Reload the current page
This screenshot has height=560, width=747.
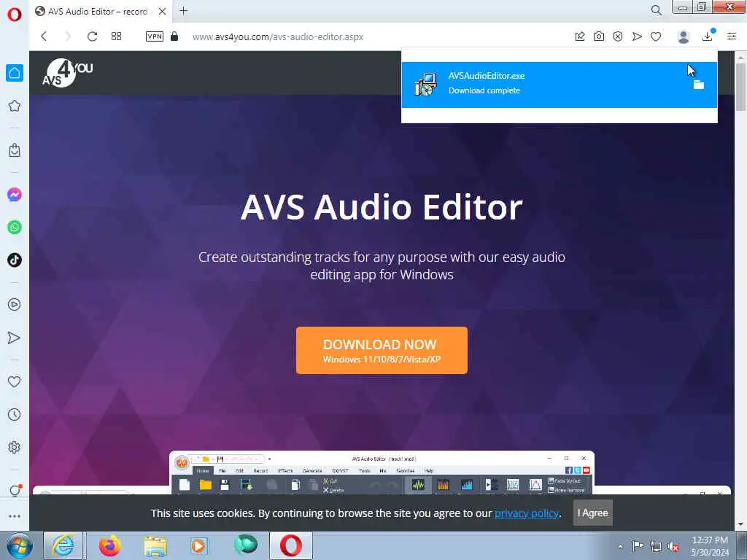[x=92, y=36]
